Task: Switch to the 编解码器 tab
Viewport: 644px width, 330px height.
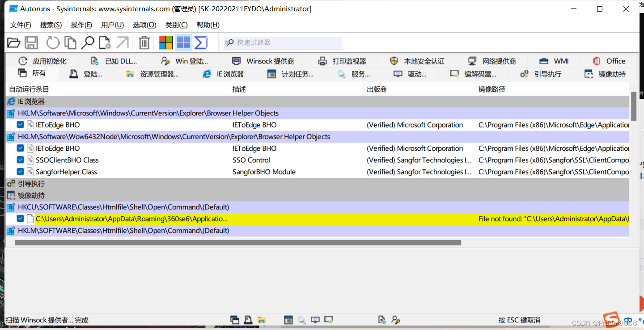Action: (x=474, y=74)
